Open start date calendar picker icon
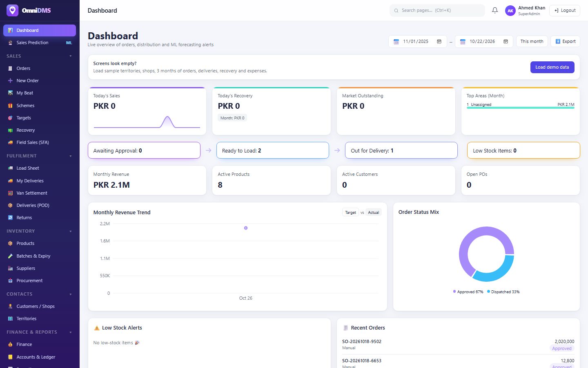The image size is (588, 368). [x=439, y=41]
